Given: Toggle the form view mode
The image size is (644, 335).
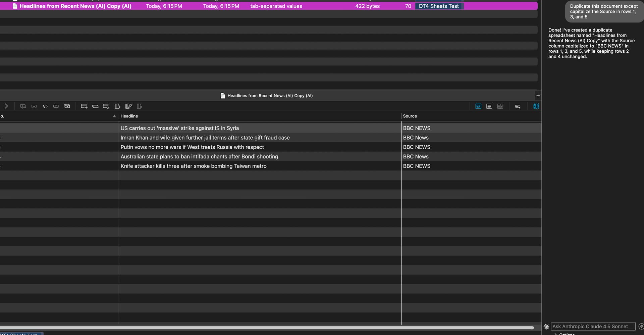Looking at the screenshot, I should [x=478, y=106].
